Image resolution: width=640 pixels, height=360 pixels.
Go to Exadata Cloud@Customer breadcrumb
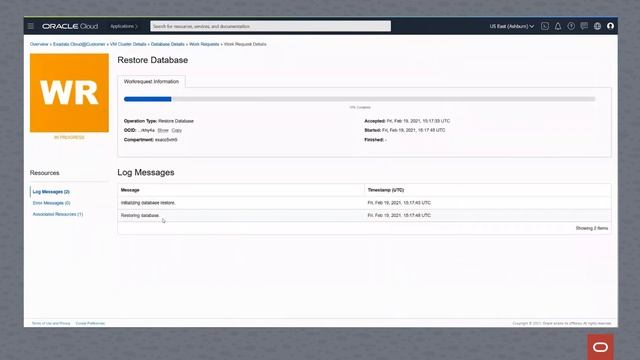79,44
